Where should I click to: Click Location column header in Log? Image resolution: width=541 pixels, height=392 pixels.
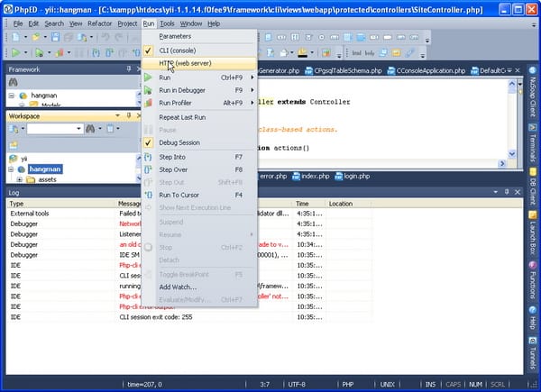tap(348, 204)
